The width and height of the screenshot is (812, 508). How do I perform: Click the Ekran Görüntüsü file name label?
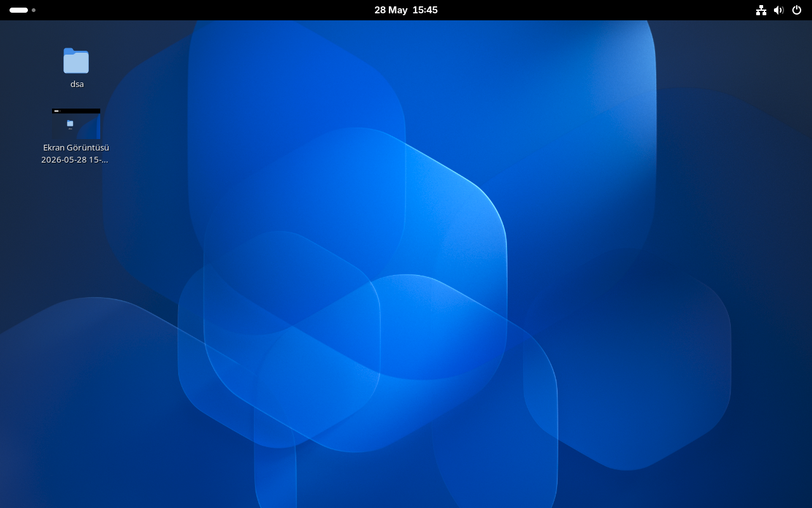[x=75, y=154]
